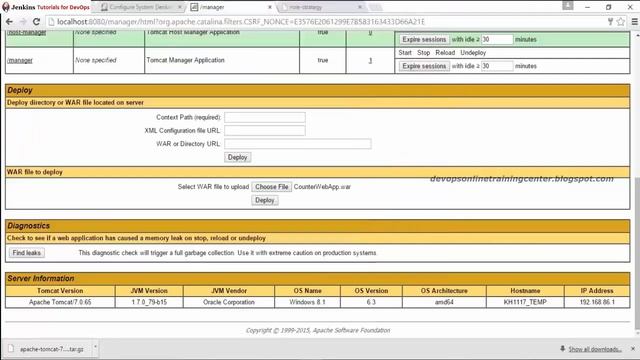The image size is (640, 360).
Task: Click the address bar URL
Action: pos(241,22)
